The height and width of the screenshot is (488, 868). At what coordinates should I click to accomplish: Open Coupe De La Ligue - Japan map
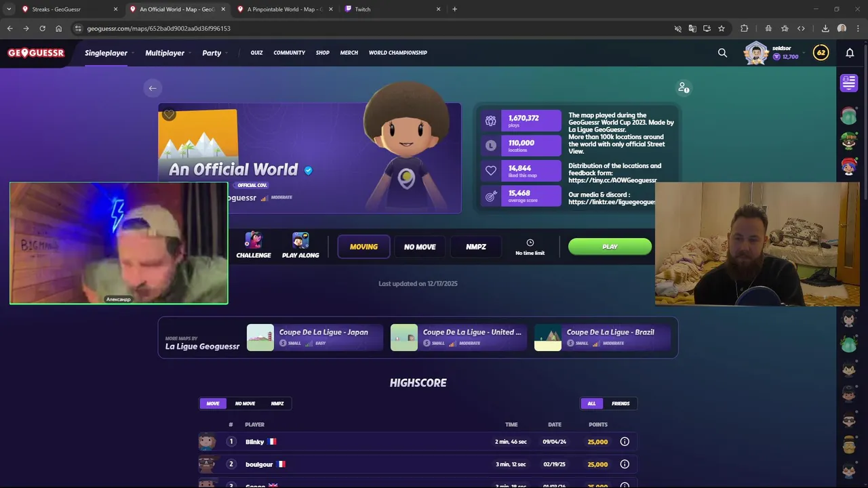click(315, 338)
